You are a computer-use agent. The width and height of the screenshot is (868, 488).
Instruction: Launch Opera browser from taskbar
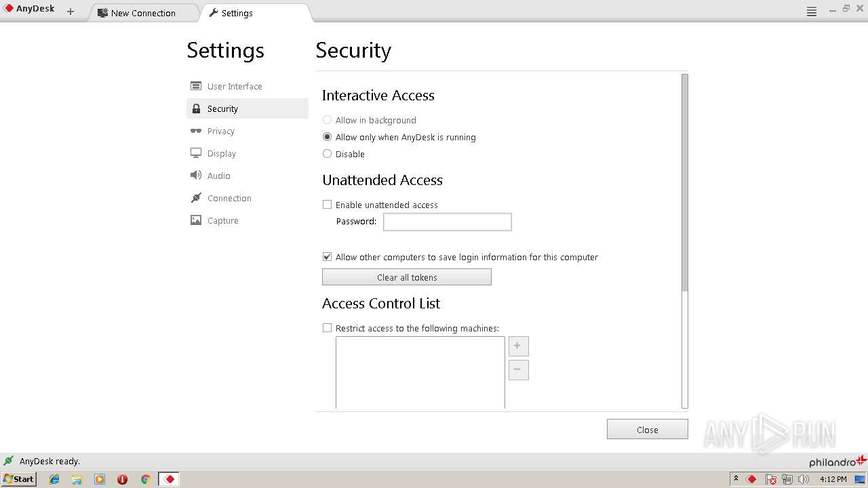click(122, 479)
